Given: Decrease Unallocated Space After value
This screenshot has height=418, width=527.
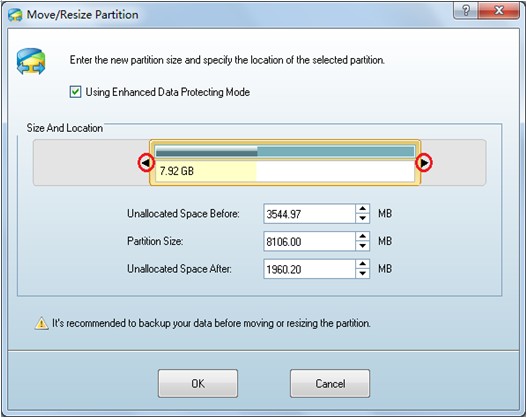Looking at the screenshot, I should (x=362, y=274).
